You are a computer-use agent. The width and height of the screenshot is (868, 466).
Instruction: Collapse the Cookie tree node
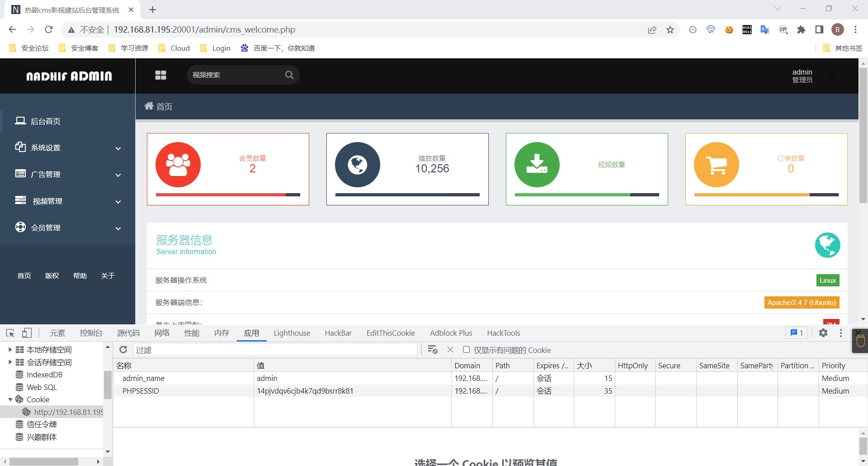(x=10, y=399)
